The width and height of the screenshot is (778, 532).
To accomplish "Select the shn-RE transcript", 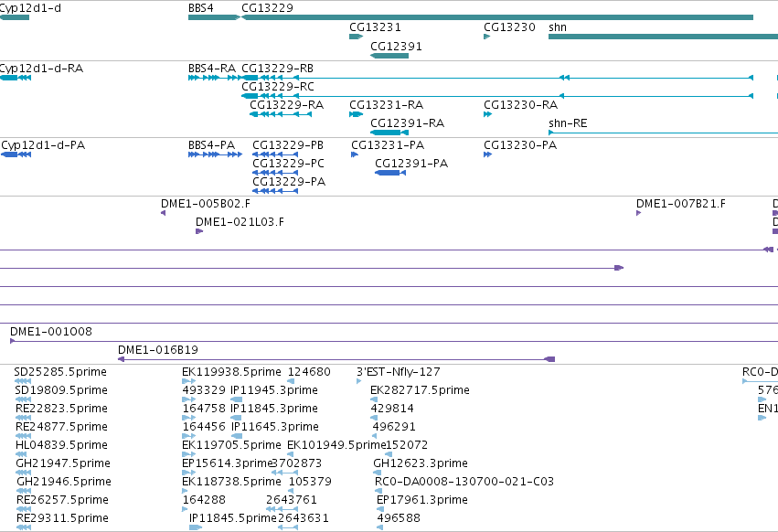I will pyautogui.click(x=664, y=133).
